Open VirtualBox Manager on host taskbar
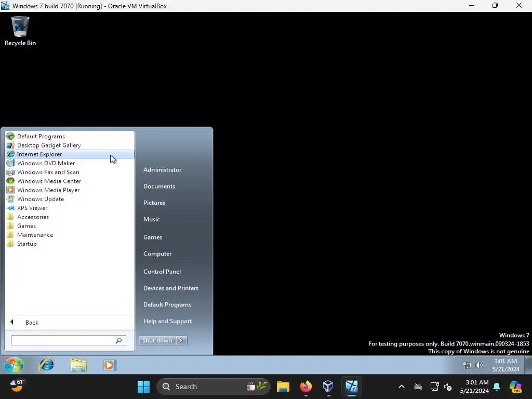Screen dimensions: 532x399 328,387
